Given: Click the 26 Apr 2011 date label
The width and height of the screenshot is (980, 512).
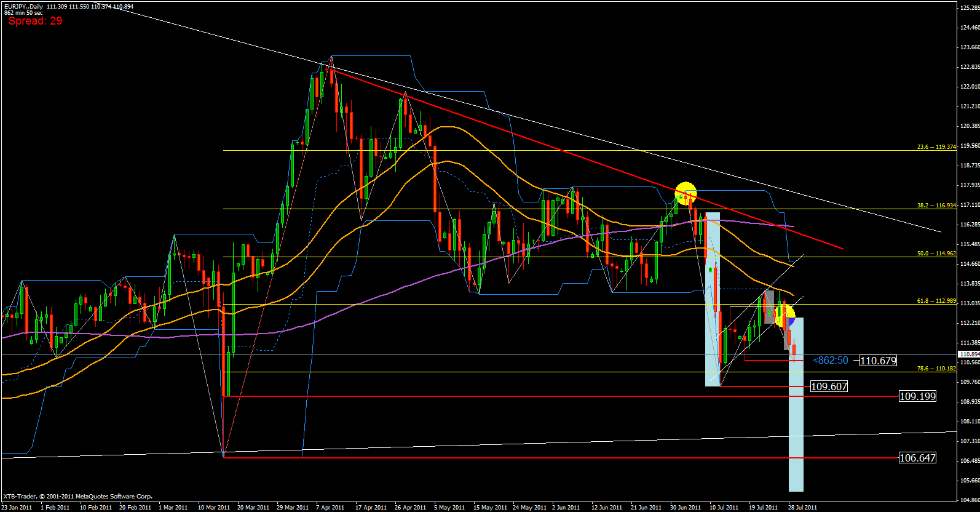Looking at the screenshot, I should [411, 508].
